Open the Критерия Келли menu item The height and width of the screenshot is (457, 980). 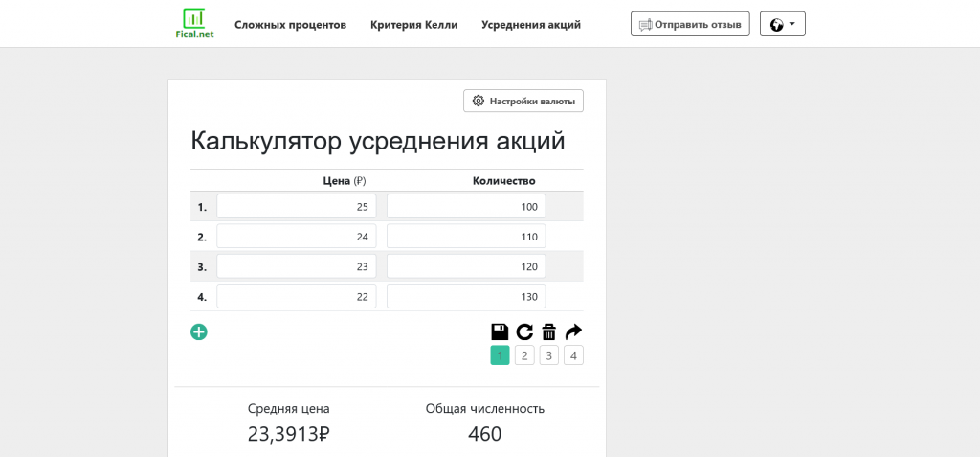(413, 25)
